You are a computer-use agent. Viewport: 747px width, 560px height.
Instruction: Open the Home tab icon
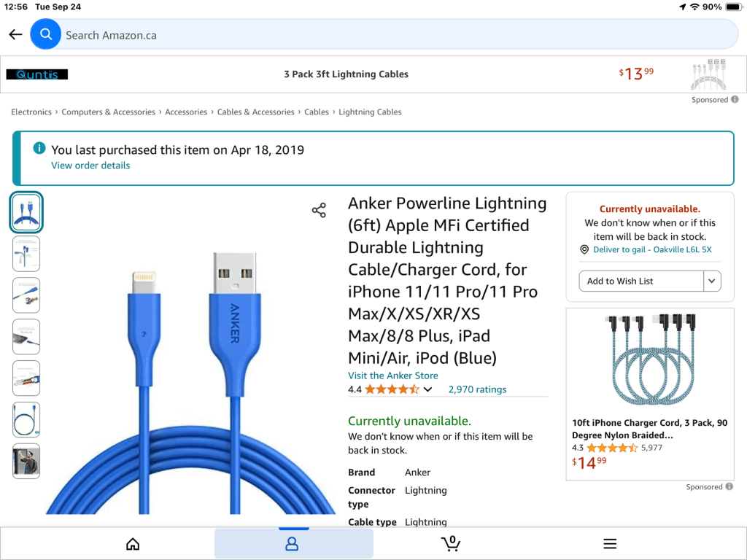click(133, 543)
